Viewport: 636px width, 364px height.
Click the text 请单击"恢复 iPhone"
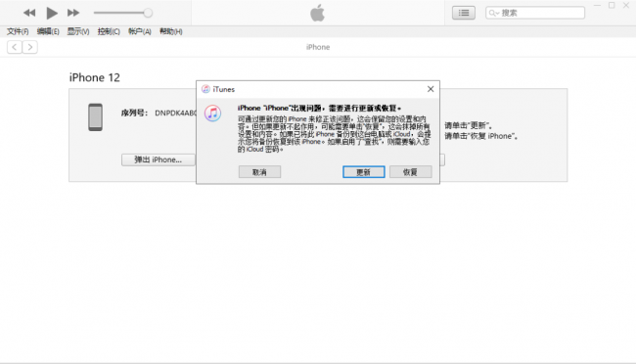click(481, 136)
